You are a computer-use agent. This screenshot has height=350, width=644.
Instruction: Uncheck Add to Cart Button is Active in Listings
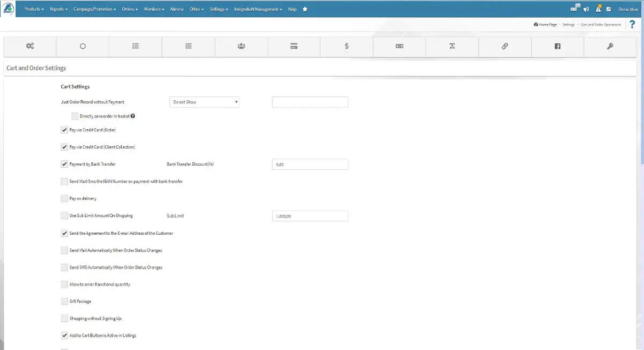pyautogui.click(x=64, y=336)
